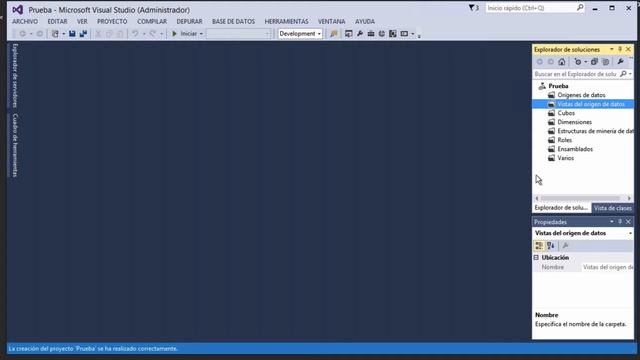The image size is (640, 360).
Task: Select the Ensamblados folder
Action: click(575, 149)
